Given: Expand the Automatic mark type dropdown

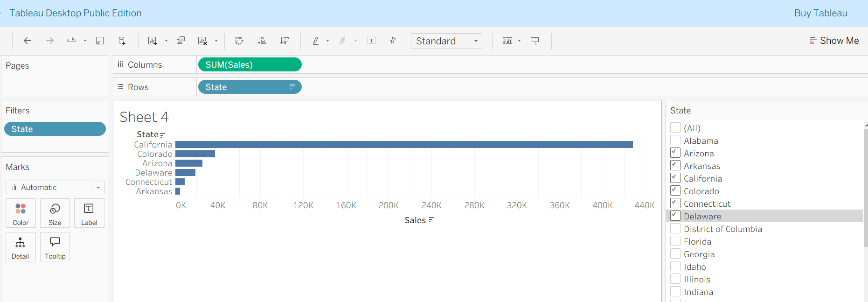Looking at the screenshot, I should coord(55,187).
